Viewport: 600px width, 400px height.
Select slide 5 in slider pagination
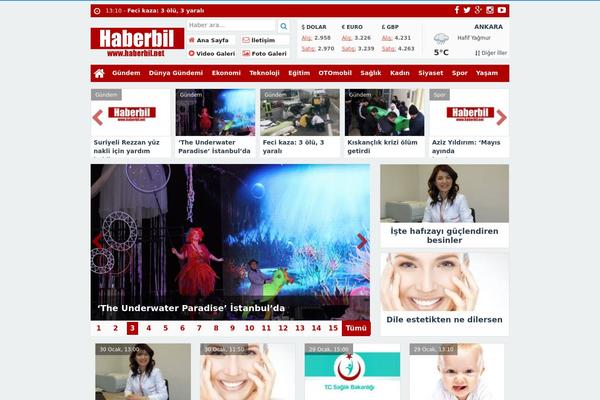(x=166, y=328)
